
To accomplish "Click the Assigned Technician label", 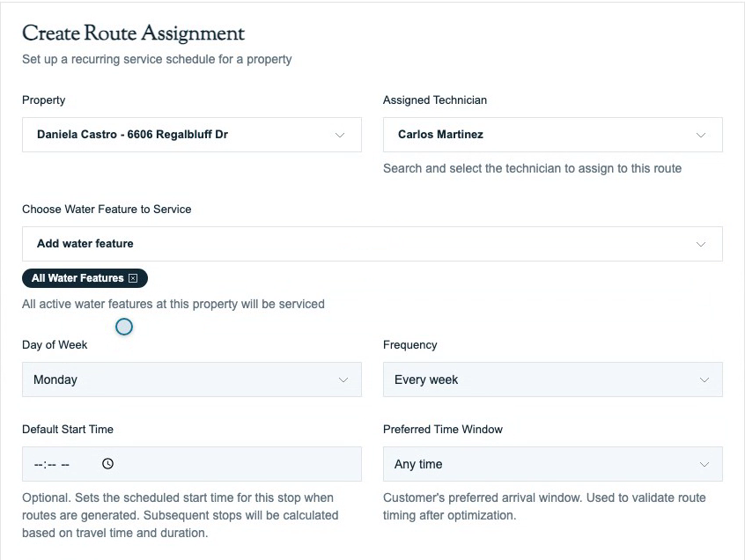I will [x=435, y=100].
